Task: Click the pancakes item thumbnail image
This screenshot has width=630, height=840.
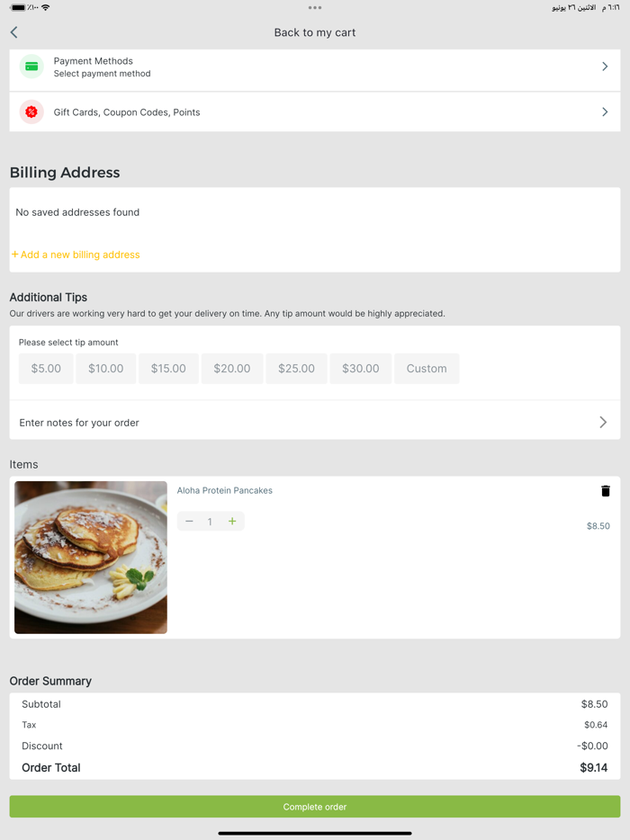Action: pyautogui.click(x=90, y=557)
